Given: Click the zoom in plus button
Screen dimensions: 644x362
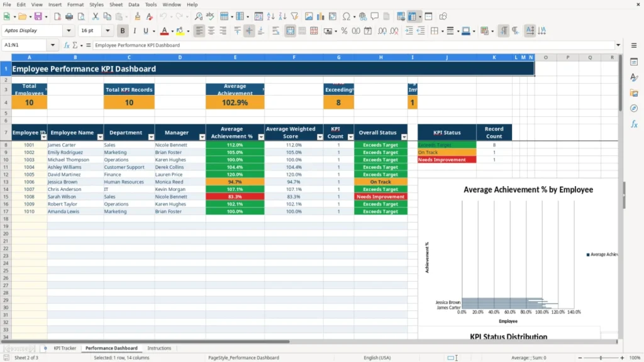Looking at the screenshot, I should (622, 358).
